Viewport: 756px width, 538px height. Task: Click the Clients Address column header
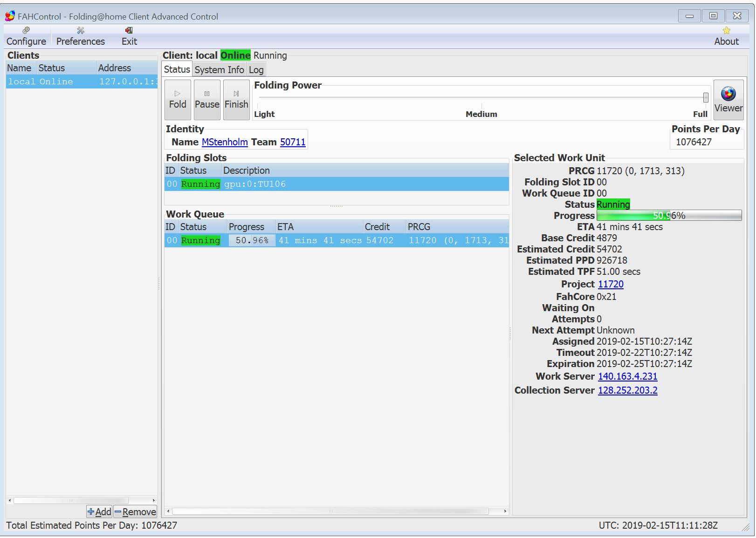127,68
